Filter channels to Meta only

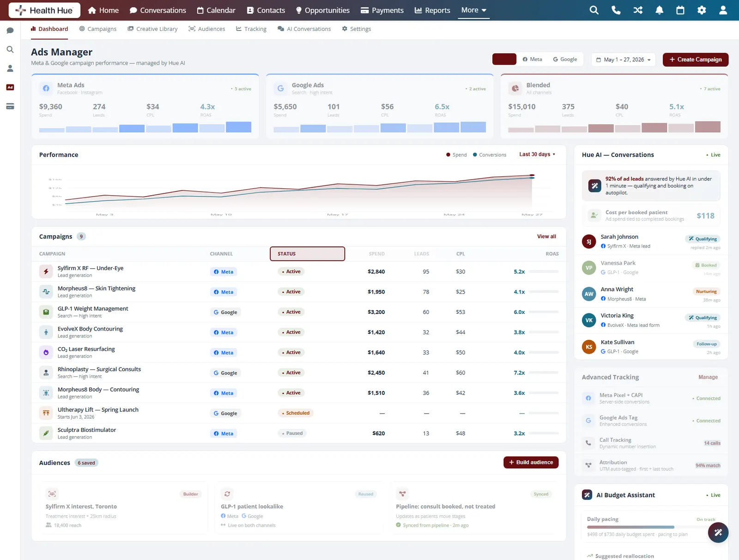(x=532, y=59)
